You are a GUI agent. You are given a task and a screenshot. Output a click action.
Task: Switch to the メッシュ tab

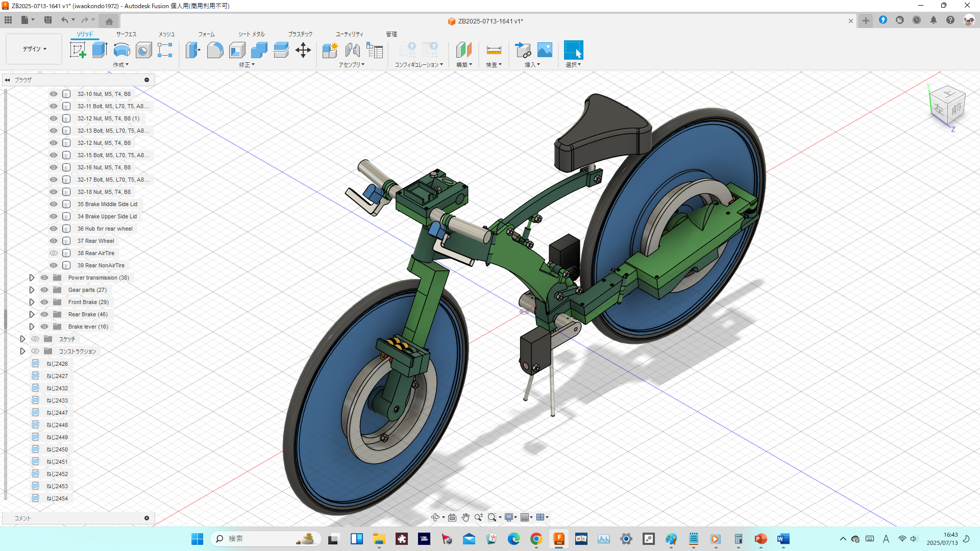pyautogui.click(x=166, y=34)
